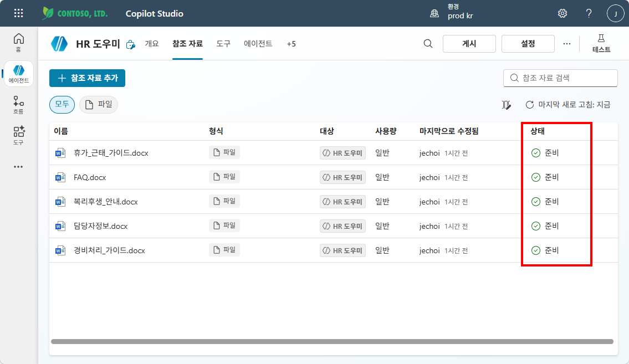This screenshot has height=364, width=629.
Task: Click the refresh icon 마지막 새로 고침
Action: click(529, 105)
